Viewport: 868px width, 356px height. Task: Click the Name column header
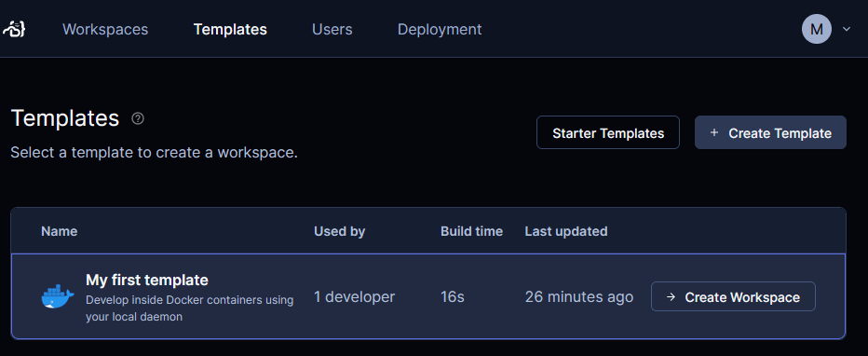[60, 231]
